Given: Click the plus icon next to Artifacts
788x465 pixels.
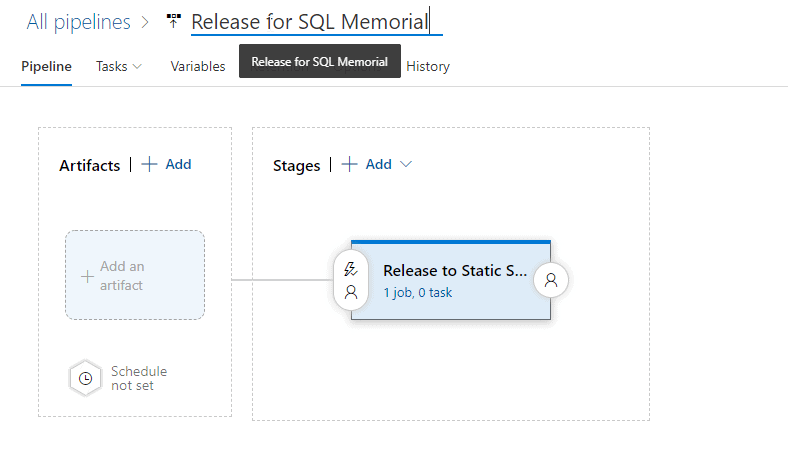Looking at the screenshot, I should pos(149,164).
